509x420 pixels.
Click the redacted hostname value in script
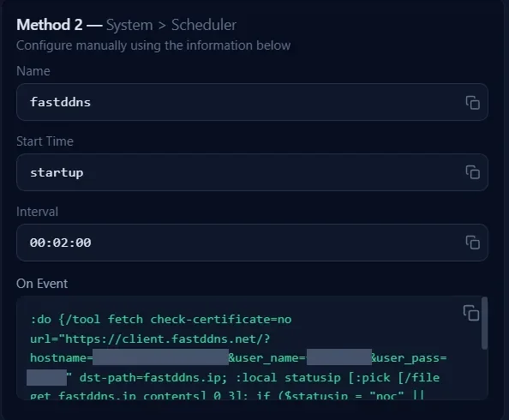(161, 357)
